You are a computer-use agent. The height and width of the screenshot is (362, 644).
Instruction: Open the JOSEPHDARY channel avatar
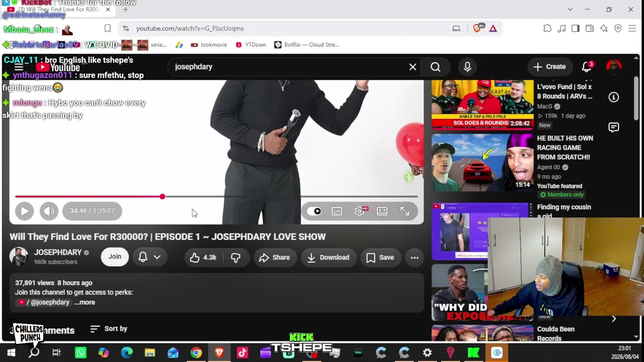click(19, 257)
